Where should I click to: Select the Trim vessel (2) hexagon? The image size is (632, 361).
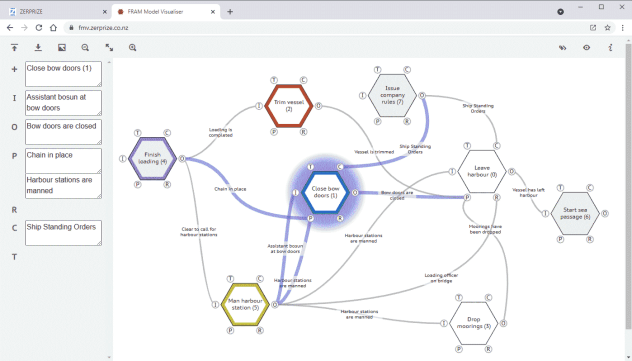coord(289,106)
